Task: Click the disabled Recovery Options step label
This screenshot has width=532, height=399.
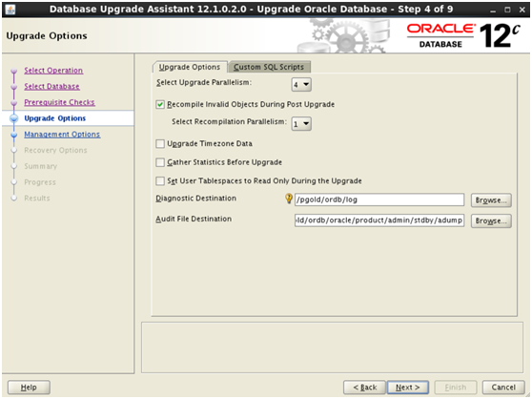Action: pyautogui.click(x=55, y=151)
